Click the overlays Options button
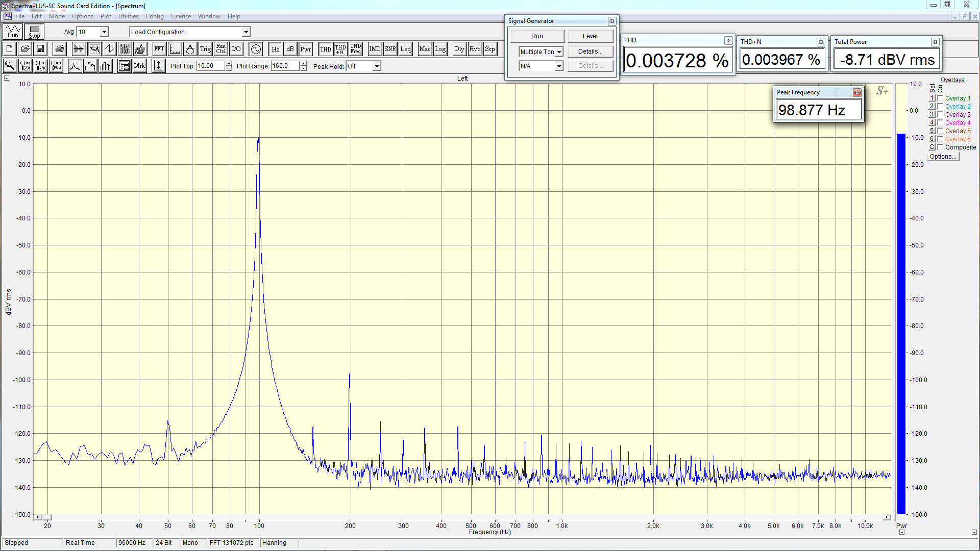The image size is (980, 551). tap(943, 157)
